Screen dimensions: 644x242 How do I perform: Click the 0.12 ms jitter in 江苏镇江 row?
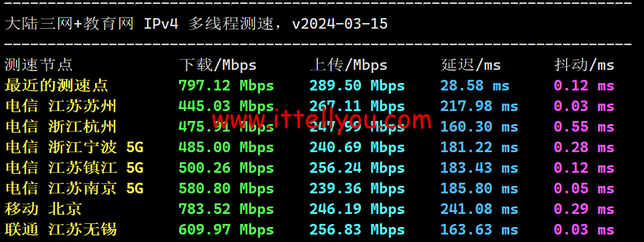pos(584,168)
